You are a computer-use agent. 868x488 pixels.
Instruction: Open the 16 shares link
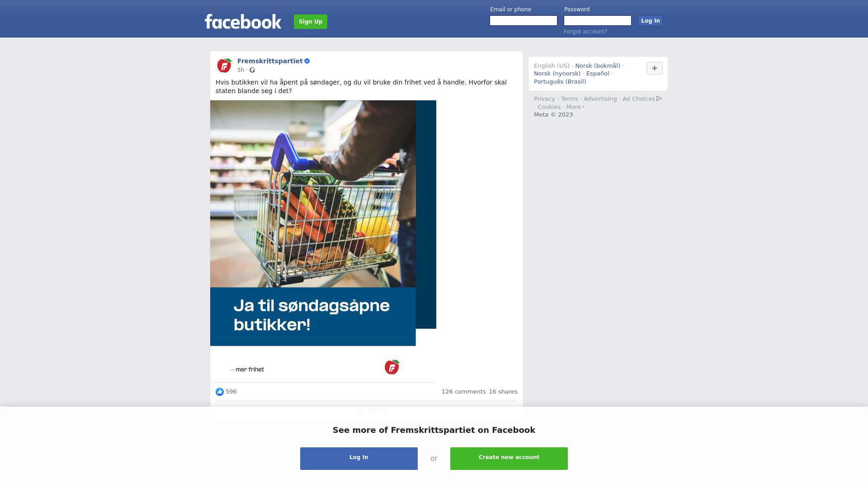pos(503,392)
